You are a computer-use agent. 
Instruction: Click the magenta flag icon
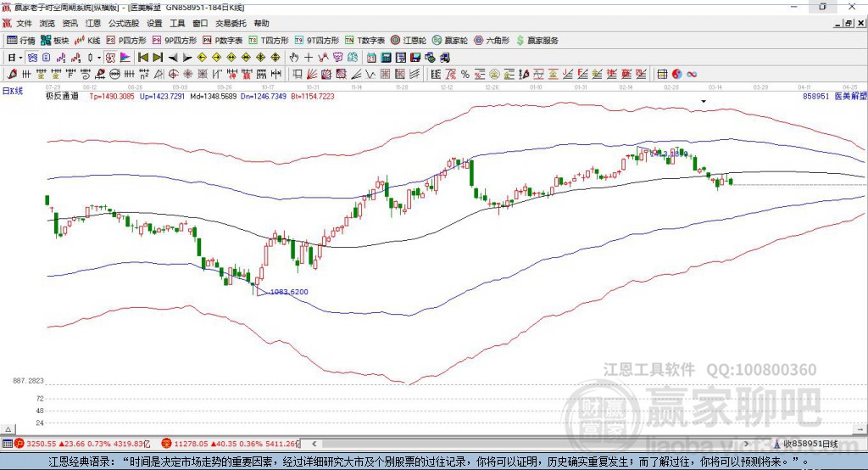(125, 58)
